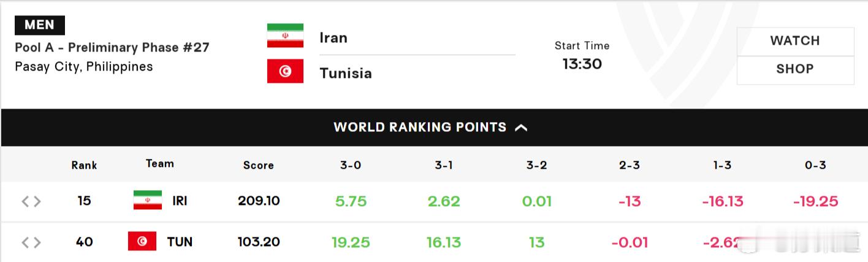The height and width of the screenshot is (262, 868).
Task: Open the SHOP button
Action: click(795, 70)
